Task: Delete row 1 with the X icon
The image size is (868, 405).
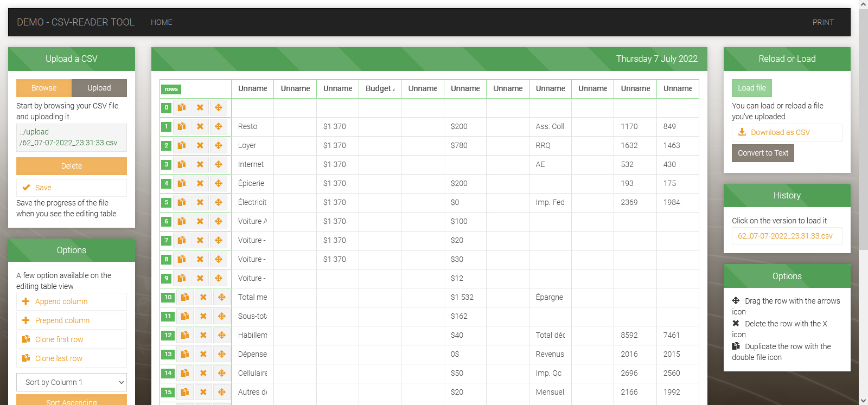Action: click(200, 126)
